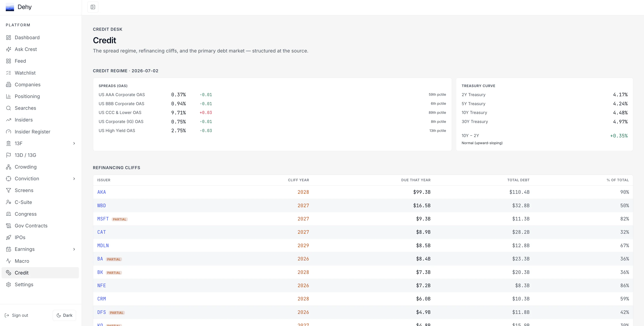
Task: Open the CRM issuer link
Action: pos(101,299)
